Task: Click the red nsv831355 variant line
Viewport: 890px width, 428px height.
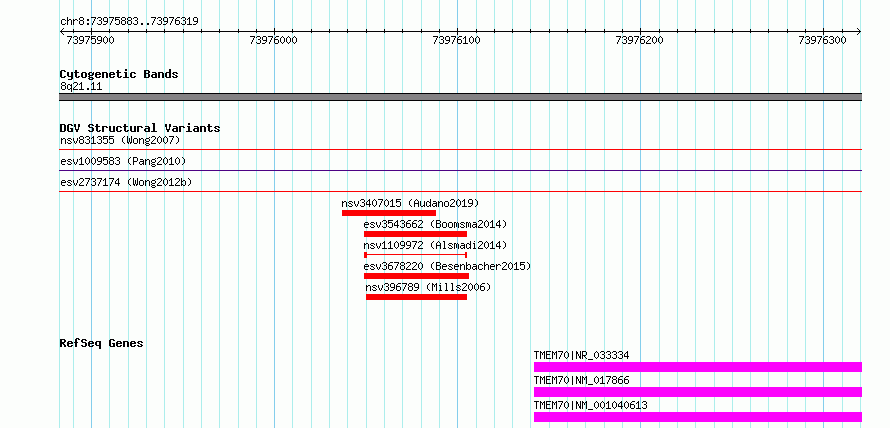Action: 460,149
